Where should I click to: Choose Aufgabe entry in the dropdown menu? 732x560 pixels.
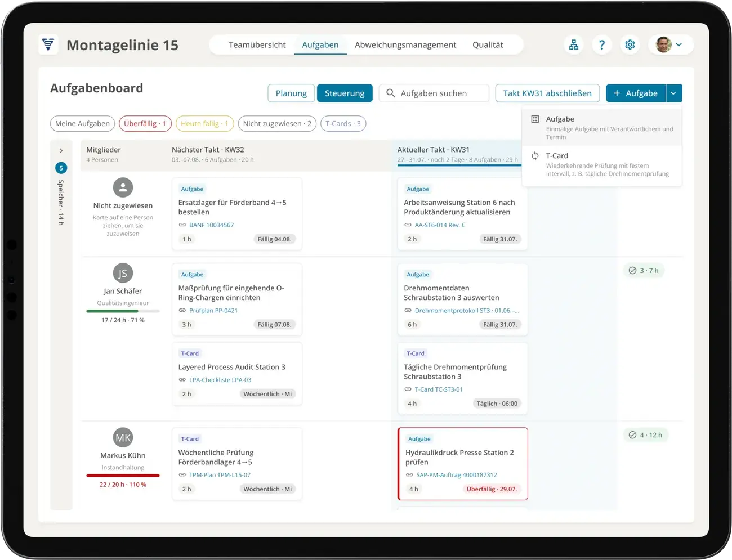point(602,127)
